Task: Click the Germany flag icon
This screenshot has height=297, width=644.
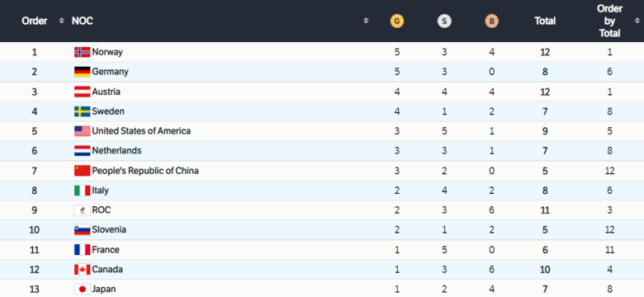Action: pyautogui.click(x=82, y=72)
